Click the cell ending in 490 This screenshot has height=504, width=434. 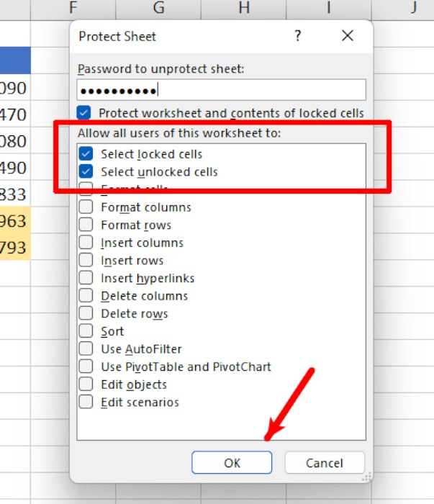15,167
